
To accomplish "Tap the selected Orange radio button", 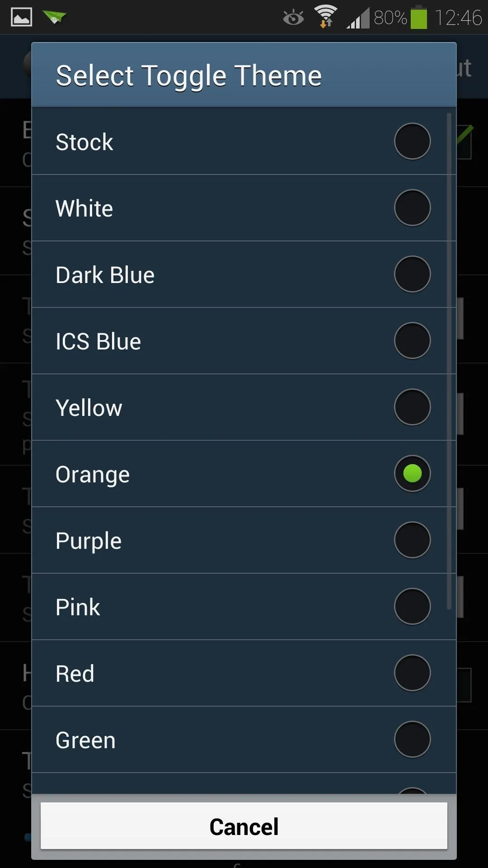I will pyautogui.click(x=412, y=474).
